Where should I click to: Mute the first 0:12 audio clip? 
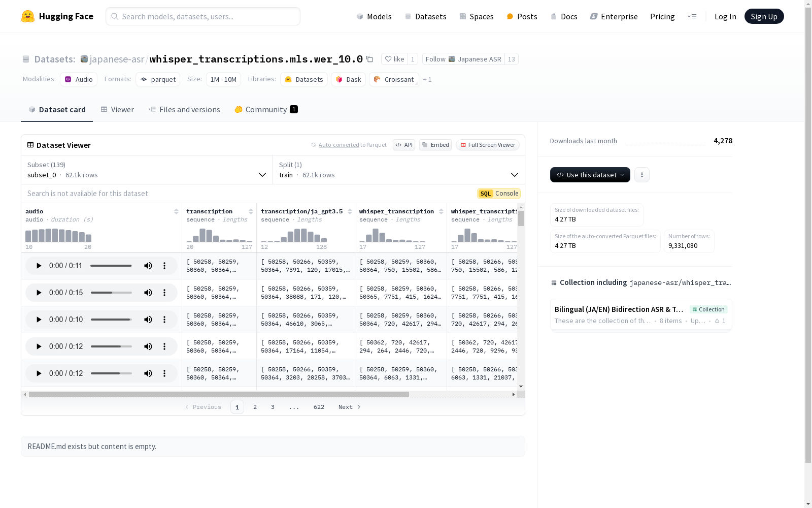(148, 346)
